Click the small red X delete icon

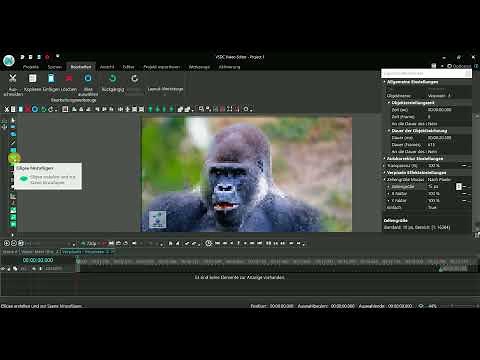27,109
